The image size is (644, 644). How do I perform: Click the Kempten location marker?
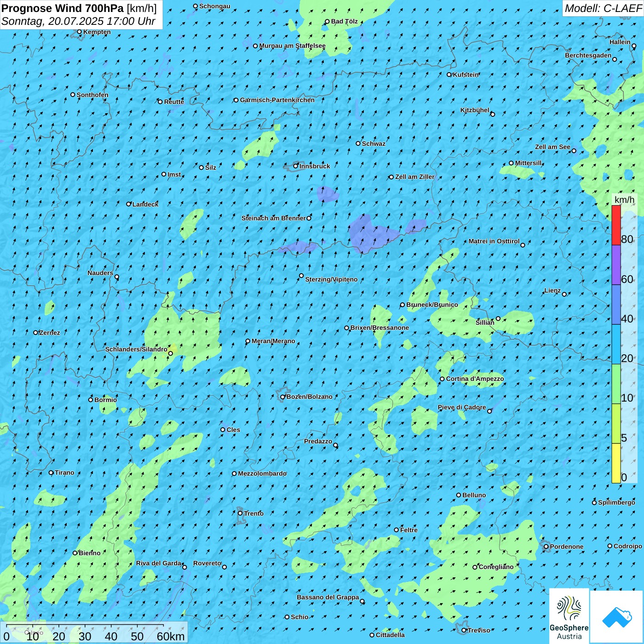point(79,32)
